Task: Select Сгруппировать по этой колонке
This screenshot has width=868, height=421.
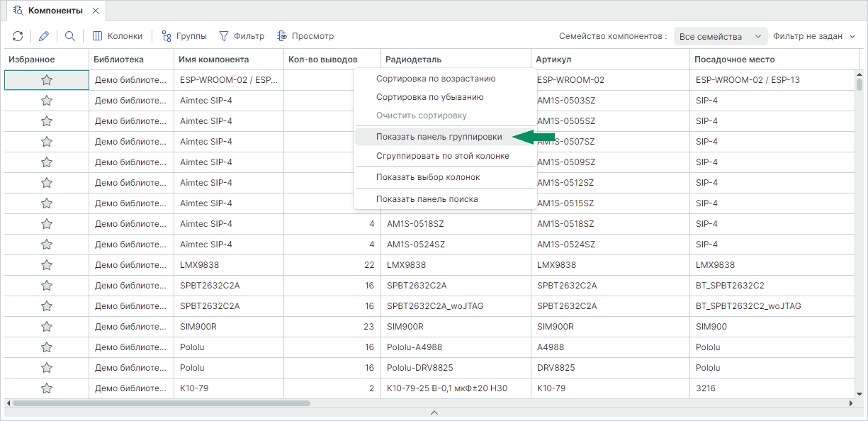Action: pos(444,155)
